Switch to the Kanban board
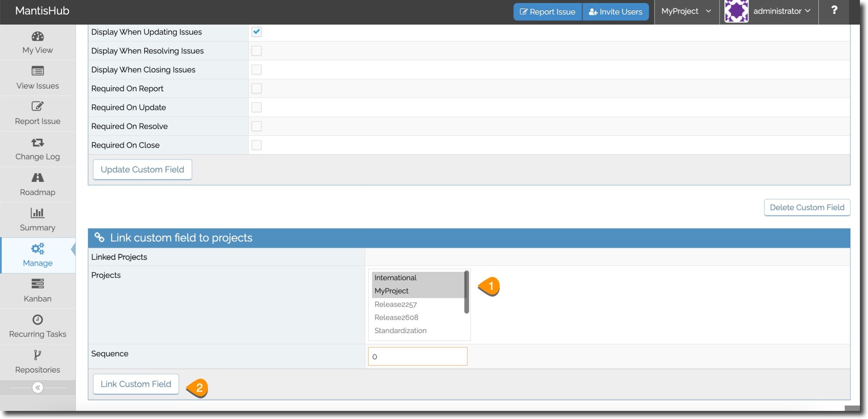This screenshot has width=868, height=419. click(37, 291)
